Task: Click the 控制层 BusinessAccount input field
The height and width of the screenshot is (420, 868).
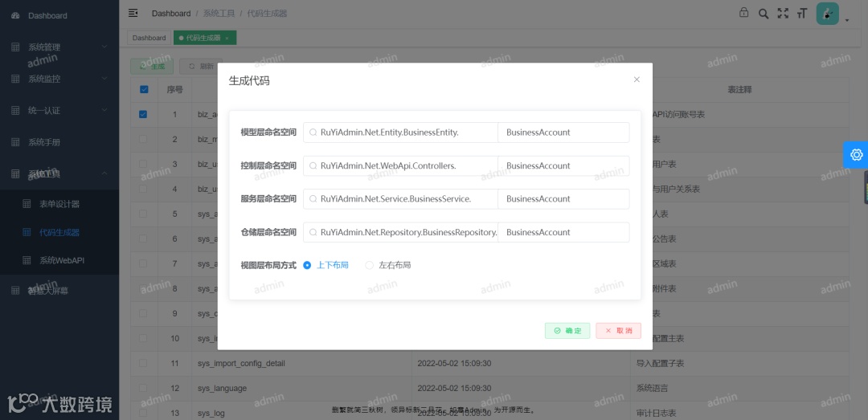Action: (x=563, y=165)
